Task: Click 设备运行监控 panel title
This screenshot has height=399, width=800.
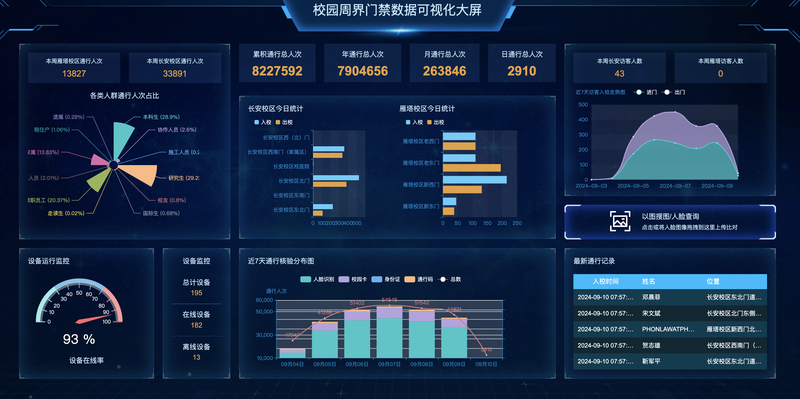Action: pos(48,261)
